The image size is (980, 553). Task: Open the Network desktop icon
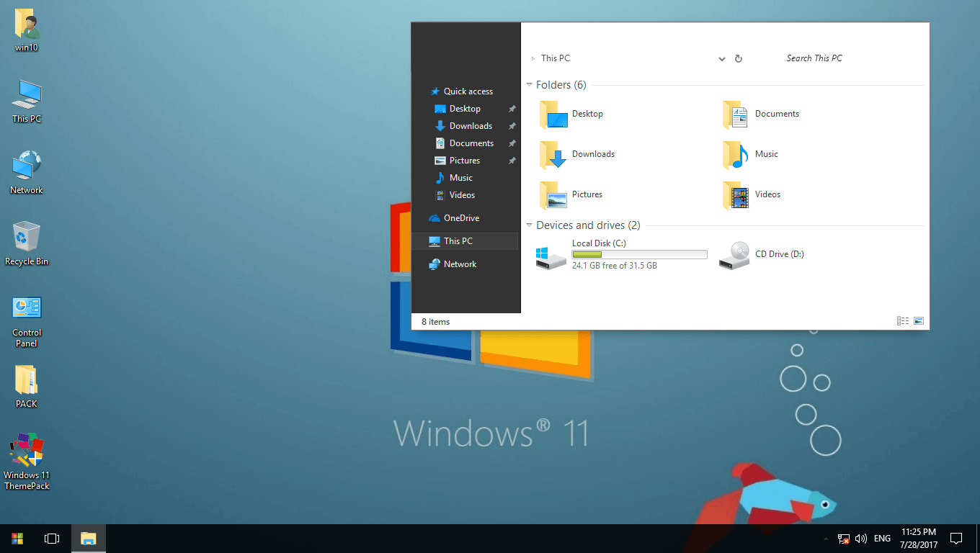pos(27,173)
